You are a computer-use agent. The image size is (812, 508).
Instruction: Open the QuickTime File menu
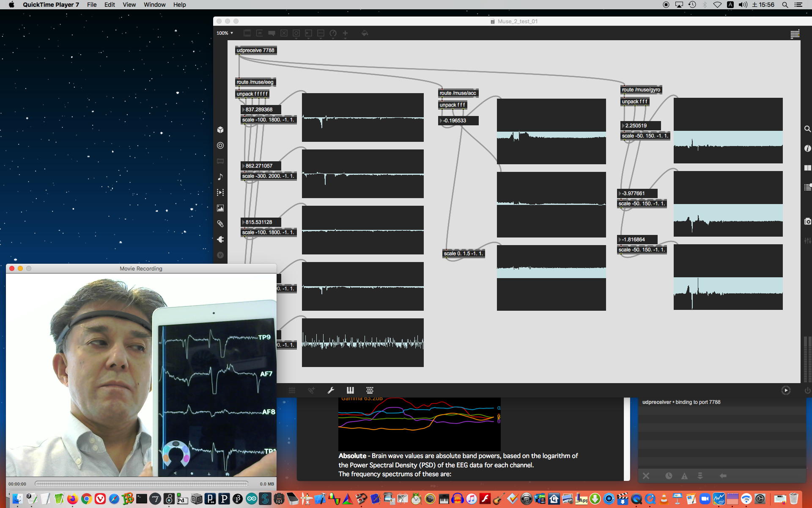tap(92, 5)
